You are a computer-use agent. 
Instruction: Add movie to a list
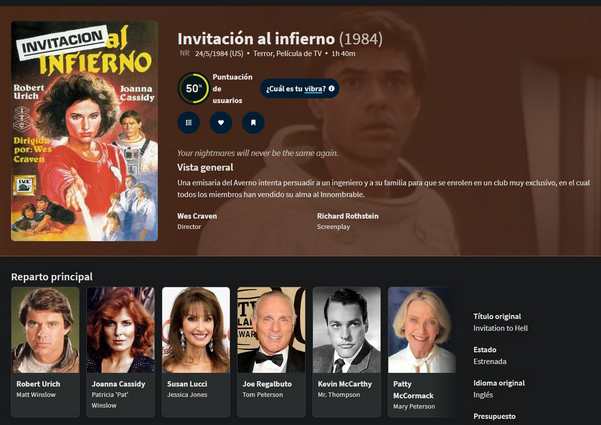click(x=189, y=123)
